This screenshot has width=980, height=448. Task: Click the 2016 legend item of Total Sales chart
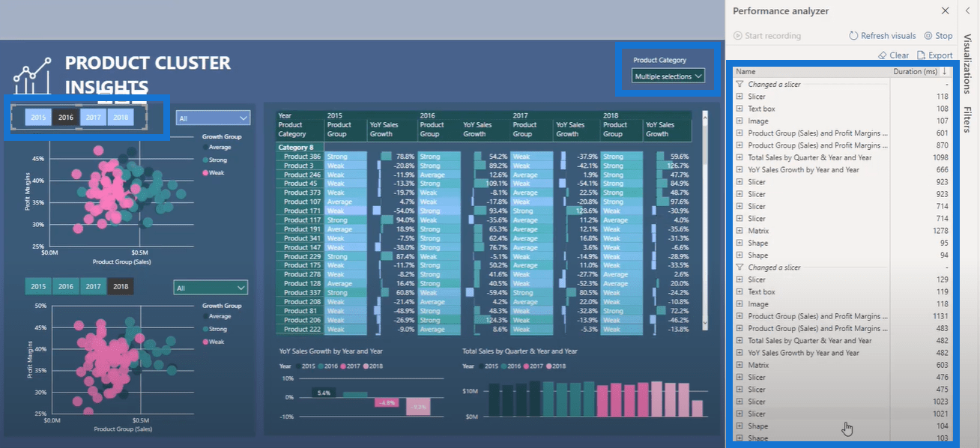click(511, 366)
